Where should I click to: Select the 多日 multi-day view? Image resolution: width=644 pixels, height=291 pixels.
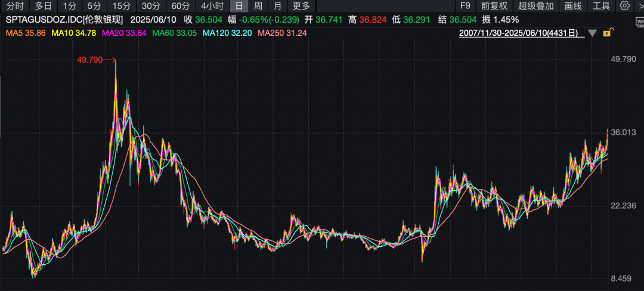click(43, 6)
